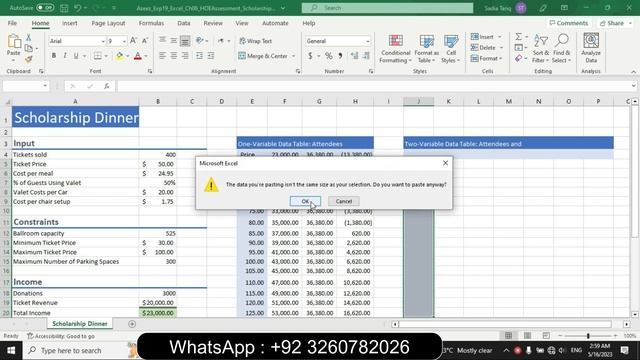Cancel the paste warning dialog
Screen dimensions: 640x360
(x=344, y=201)
